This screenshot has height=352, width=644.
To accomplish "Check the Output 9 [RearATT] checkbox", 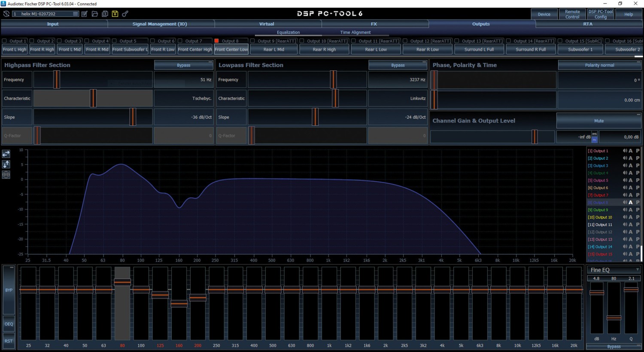I will tap(252, 41).
